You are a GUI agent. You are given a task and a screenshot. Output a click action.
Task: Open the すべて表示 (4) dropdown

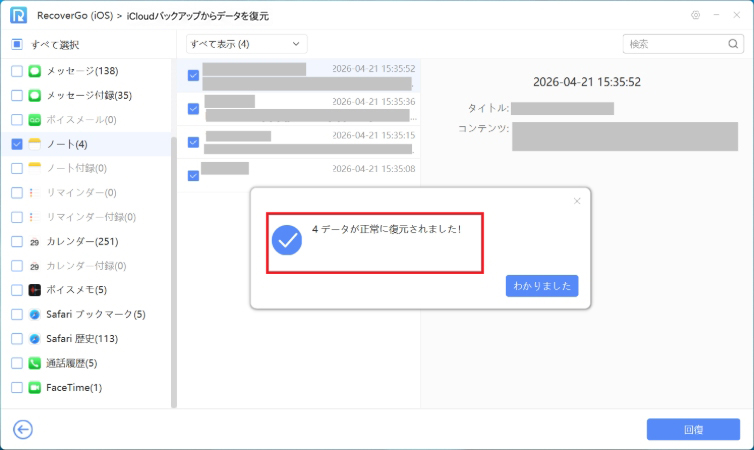[x=247, y=44]
